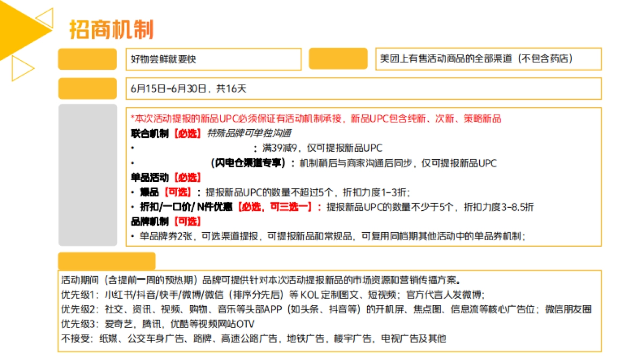The height and width of the screenshot is (362, 644).
Task: Select the orange label box beside 好物尝鲜就要快
Action: click(x=87, y=60)
